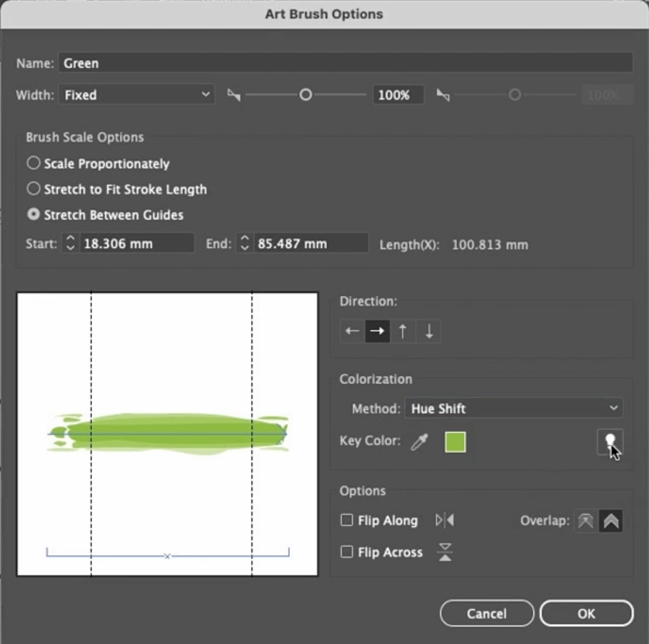Click the Start value stepper arrows

point(70,243)
